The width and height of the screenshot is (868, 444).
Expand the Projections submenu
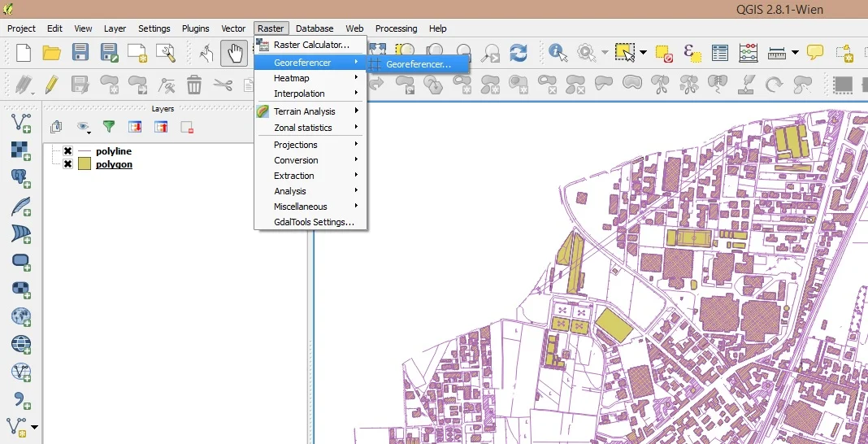click(310, 145)
